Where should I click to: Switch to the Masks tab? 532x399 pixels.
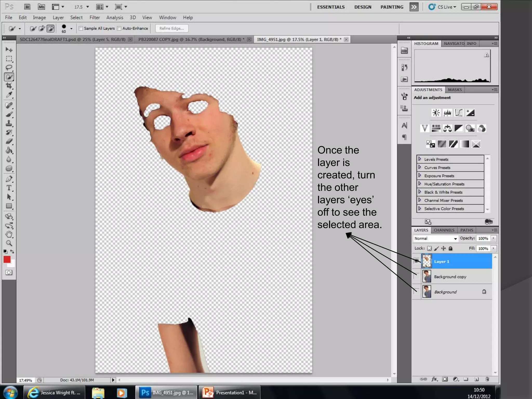[x=455, y=90]
